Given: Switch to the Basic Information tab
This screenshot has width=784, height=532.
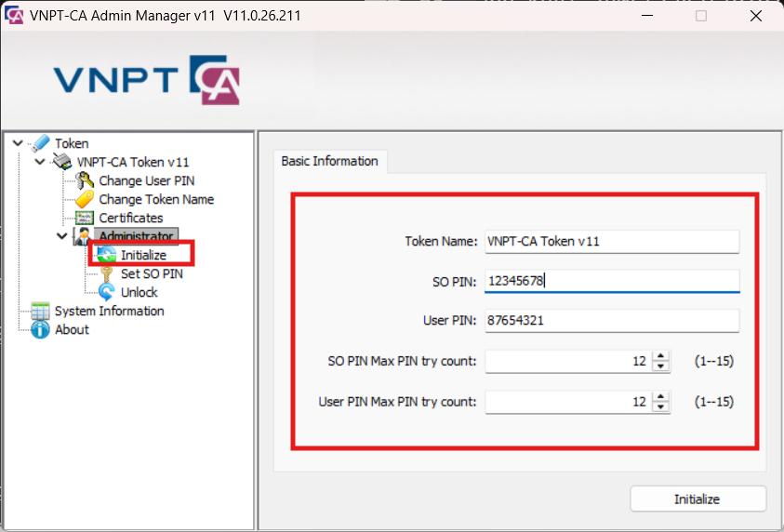Looking at the screenshot, I should tap(329, 162).
